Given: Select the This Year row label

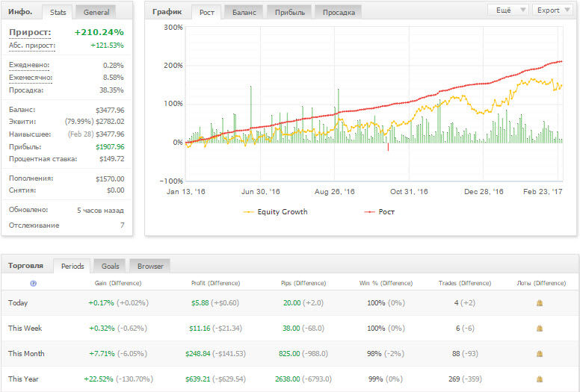Looking at the screenshot, I should 23,379.
